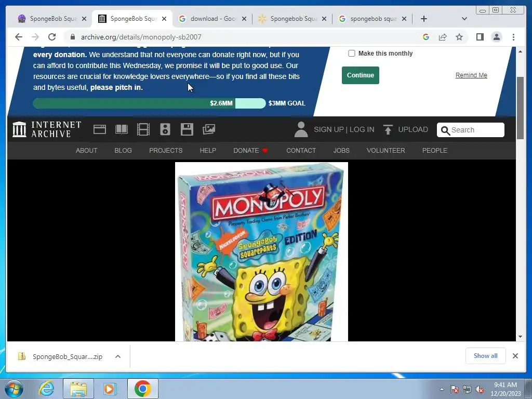This screenshot has height=399, width=532.
Task: Open the HELP menu item
Action: (208, 150)
